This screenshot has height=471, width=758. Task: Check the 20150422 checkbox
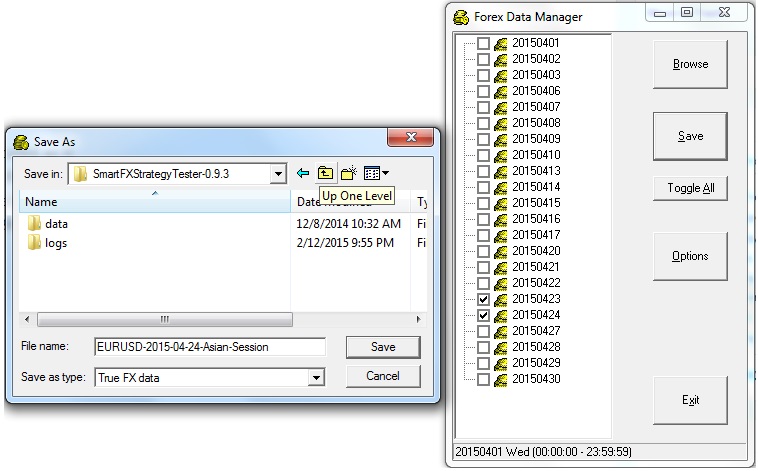point(483,283)
